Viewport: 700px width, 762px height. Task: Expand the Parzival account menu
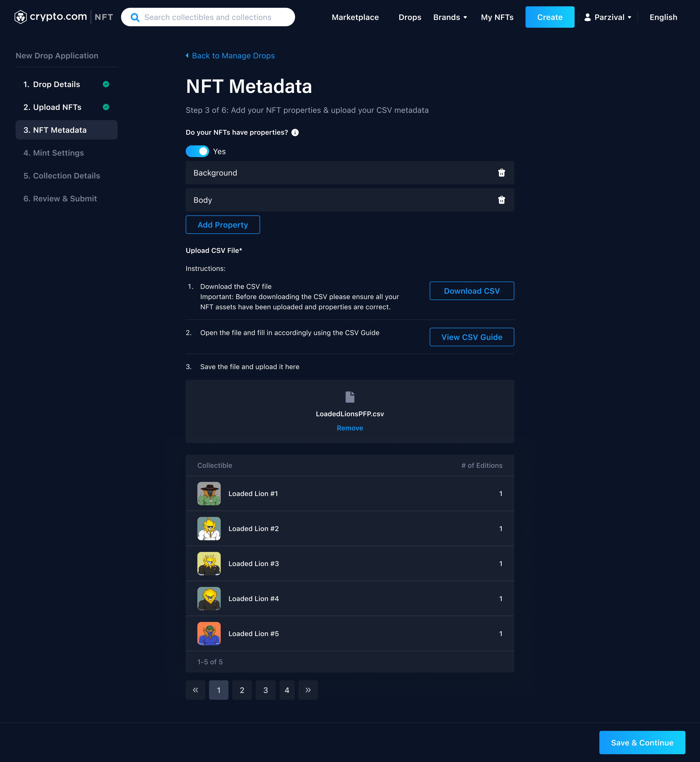(608, 18)
